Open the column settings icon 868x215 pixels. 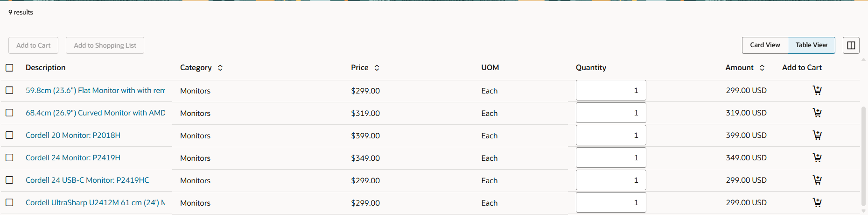point(851,45)
